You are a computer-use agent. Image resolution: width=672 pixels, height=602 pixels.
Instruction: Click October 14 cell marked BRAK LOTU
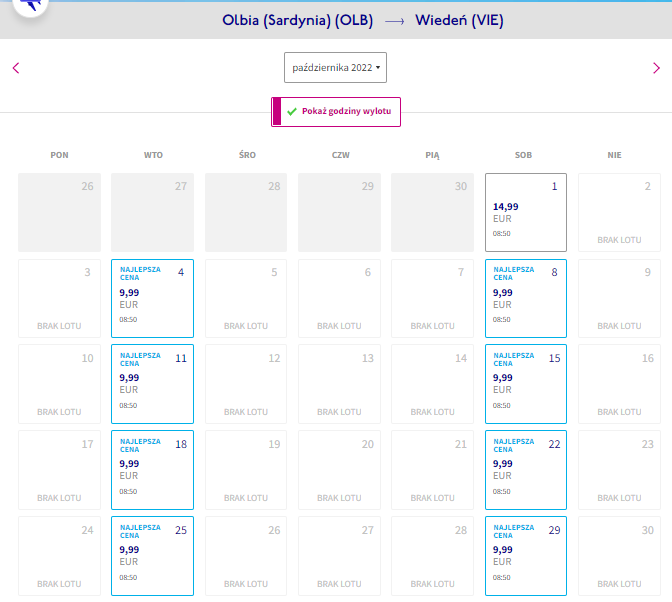coord(432,384)
